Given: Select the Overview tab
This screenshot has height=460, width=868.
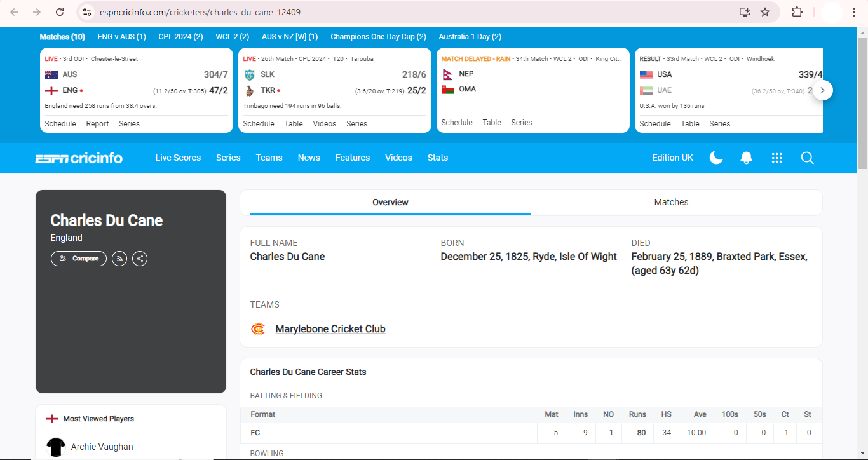Looking at the screenshot, I should pyautogui.click(x=390, y=202).
